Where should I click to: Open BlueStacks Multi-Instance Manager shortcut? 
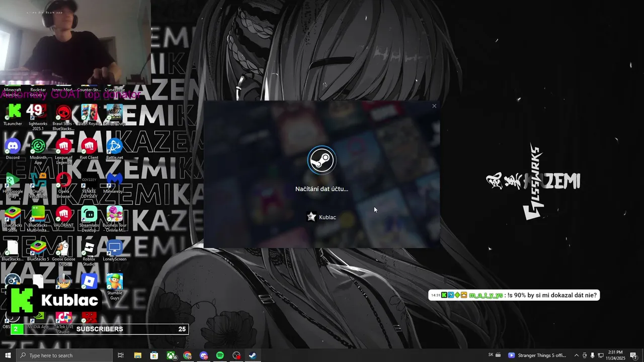click(x=38, y=219)
